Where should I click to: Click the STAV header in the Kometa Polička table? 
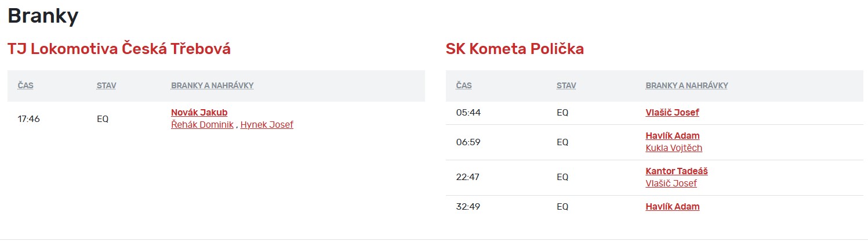point(566,86)
